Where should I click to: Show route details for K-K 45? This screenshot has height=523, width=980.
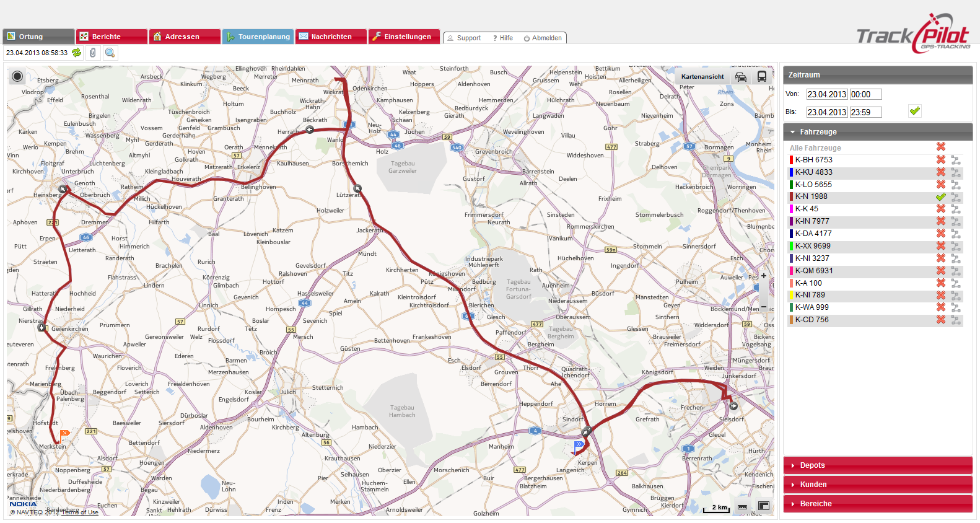coord(956,209)
